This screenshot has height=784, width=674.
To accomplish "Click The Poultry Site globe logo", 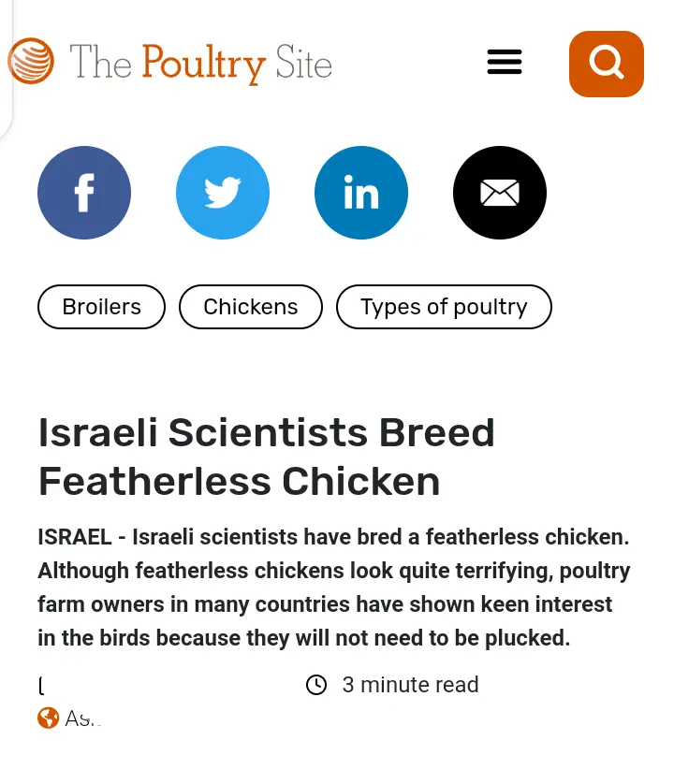I will [x=33, y=60].
